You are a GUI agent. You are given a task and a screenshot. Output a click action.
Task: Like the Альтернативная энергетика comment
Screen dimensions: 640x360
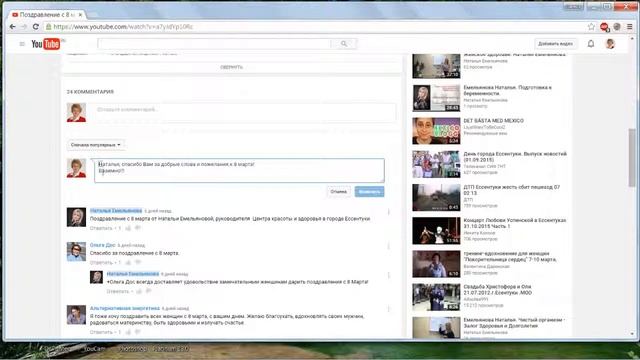point(128,332)
